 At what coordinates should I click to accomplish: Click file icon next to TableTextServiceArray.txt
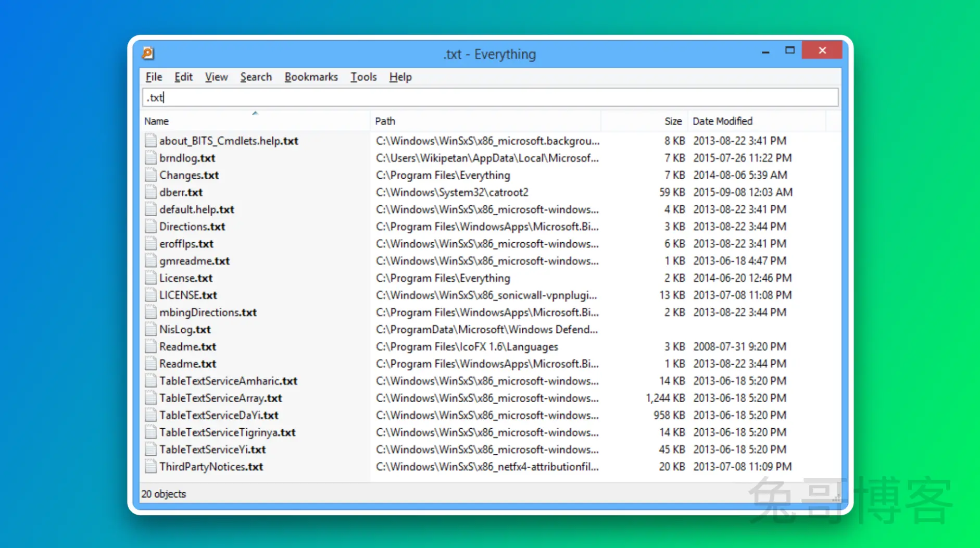tap(150, 398)
